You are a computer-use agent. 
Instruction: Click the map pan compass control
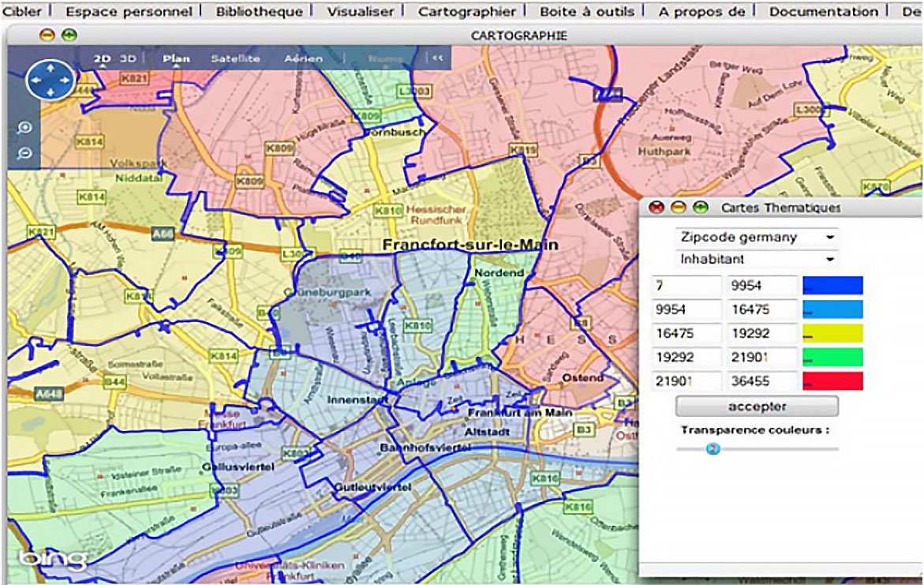[x=50, y=80]
